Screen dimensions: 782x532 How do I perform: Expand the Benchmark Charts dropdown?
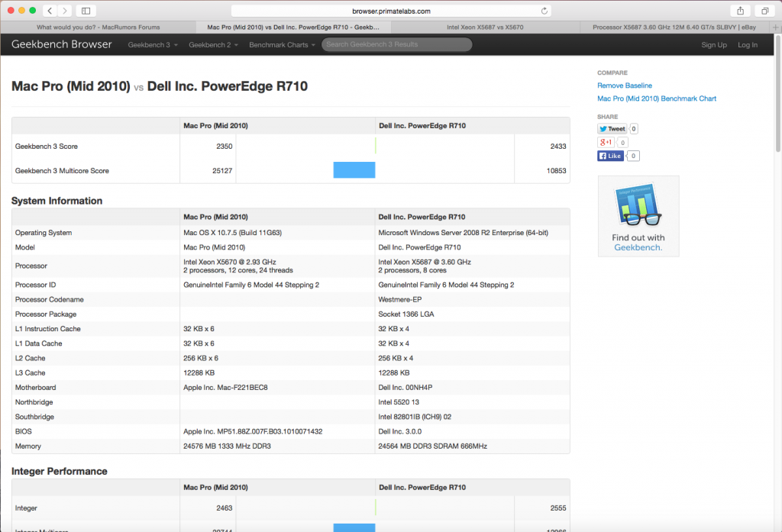282,45
